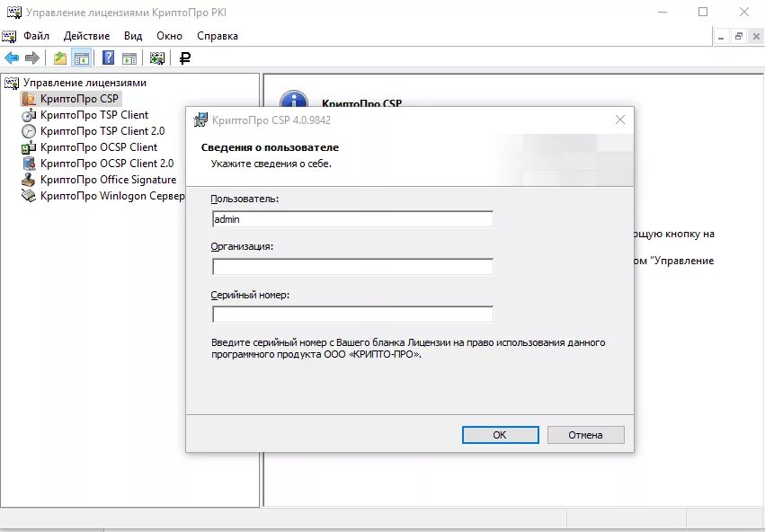Close the inner MMC child window
This screenshot has width=765, height=532.
(756, 37)
